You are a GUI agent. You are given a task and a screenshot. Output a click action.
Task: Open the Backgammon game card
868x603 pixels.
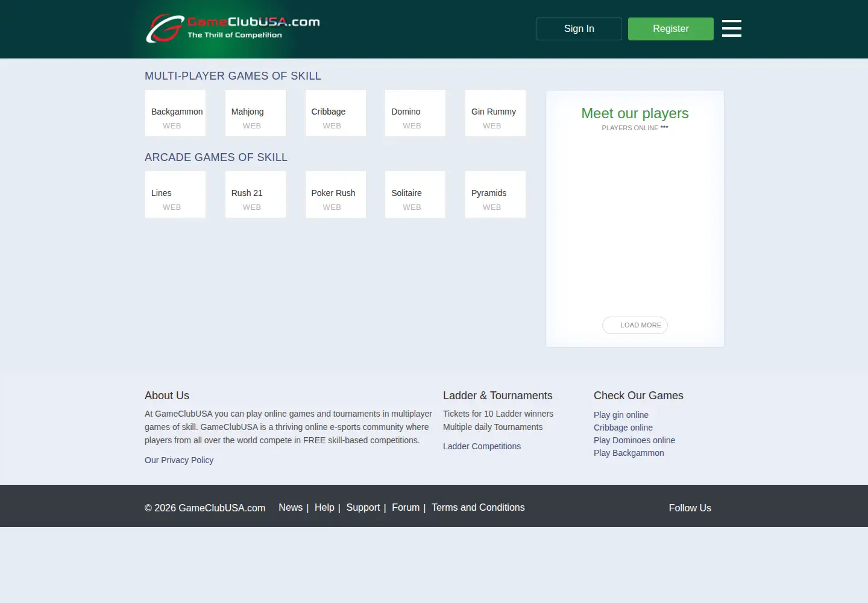tap(175, 113)
